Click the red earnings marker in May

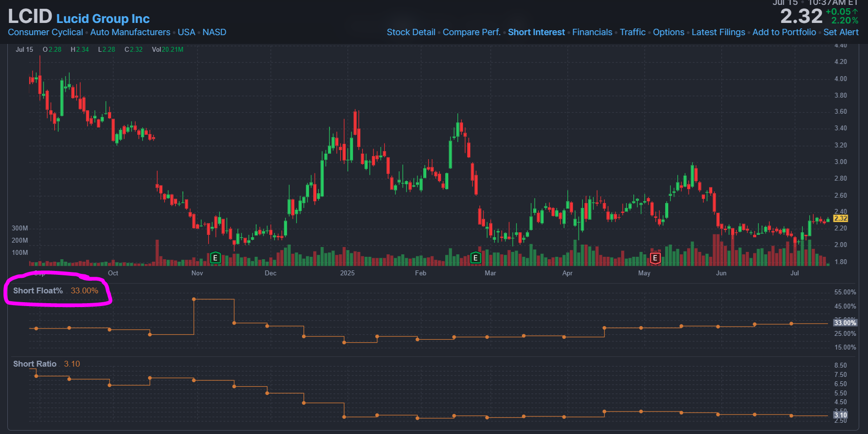pyautogui.click(x=655, y=258)
